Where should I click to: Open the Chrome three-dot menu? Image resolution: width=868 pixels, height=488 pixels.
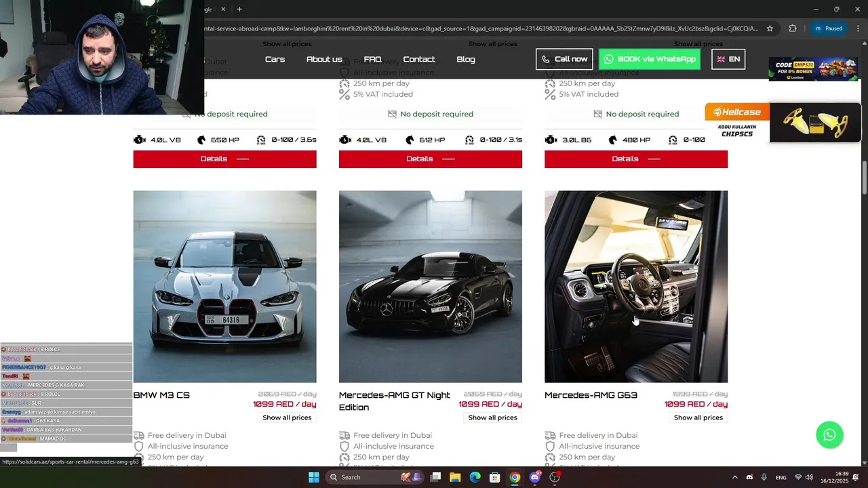tap(857, 28)
